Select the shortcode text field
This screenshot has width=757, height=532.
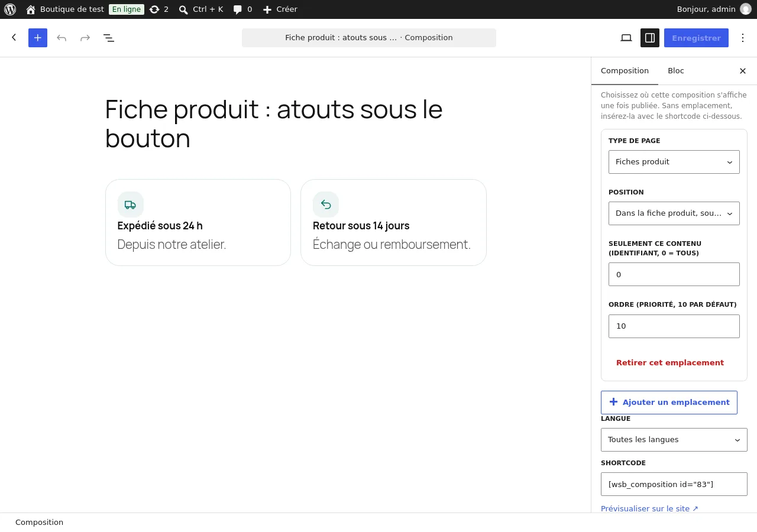tap(674, 484)
